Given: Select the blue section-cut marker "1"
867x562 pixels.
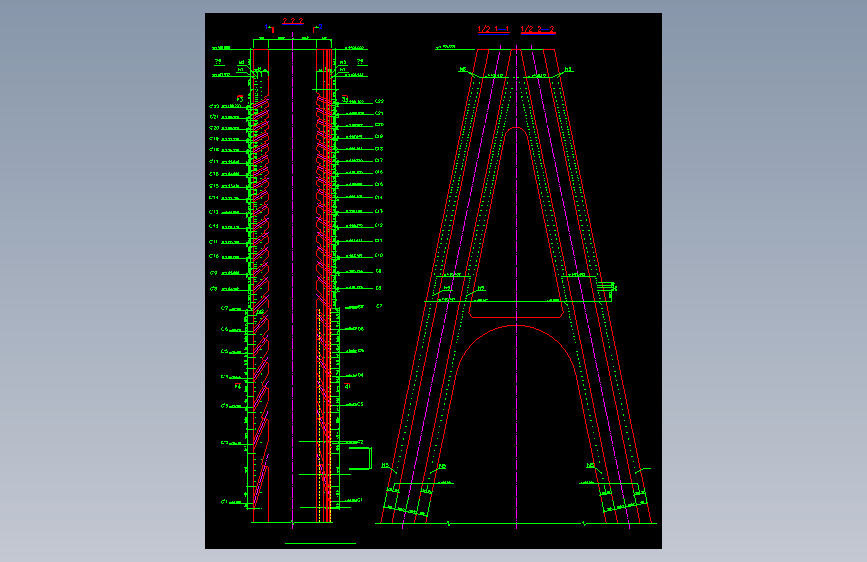Looking at the screenshot, I should pos(267,27).
